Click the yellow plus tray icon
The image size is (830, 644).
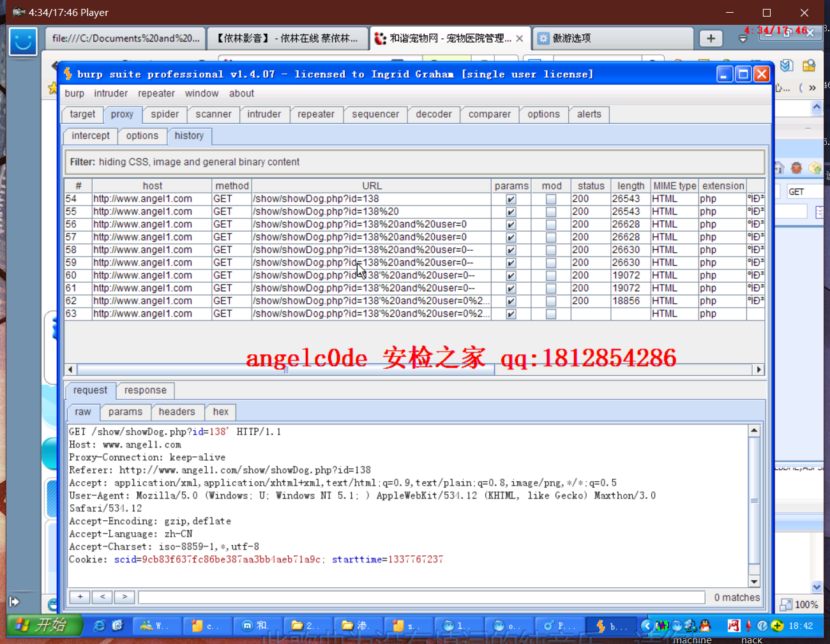click(x=777, y=625)
